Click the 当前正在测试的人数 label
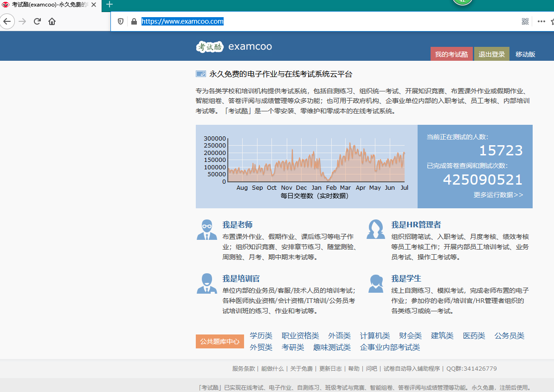Viewport: 554px width, 392px height. (457, 137)
